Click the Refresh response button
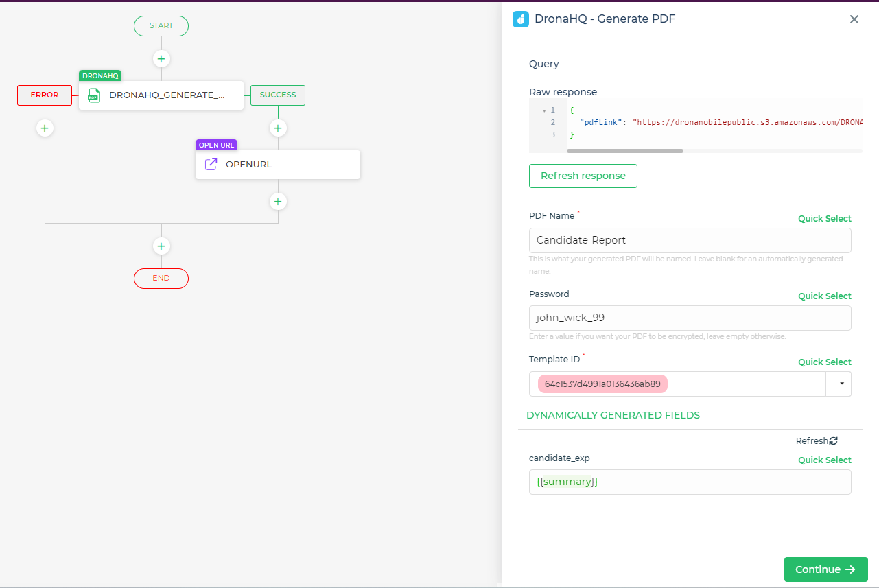Viewport: 879px width, 588px height. (x=583, y=176)
